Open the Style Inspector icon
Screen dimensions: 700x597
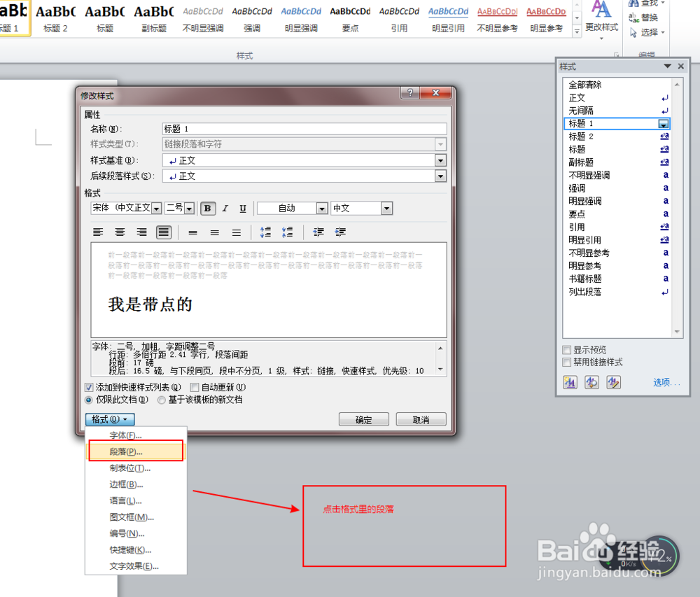(591, 383)
